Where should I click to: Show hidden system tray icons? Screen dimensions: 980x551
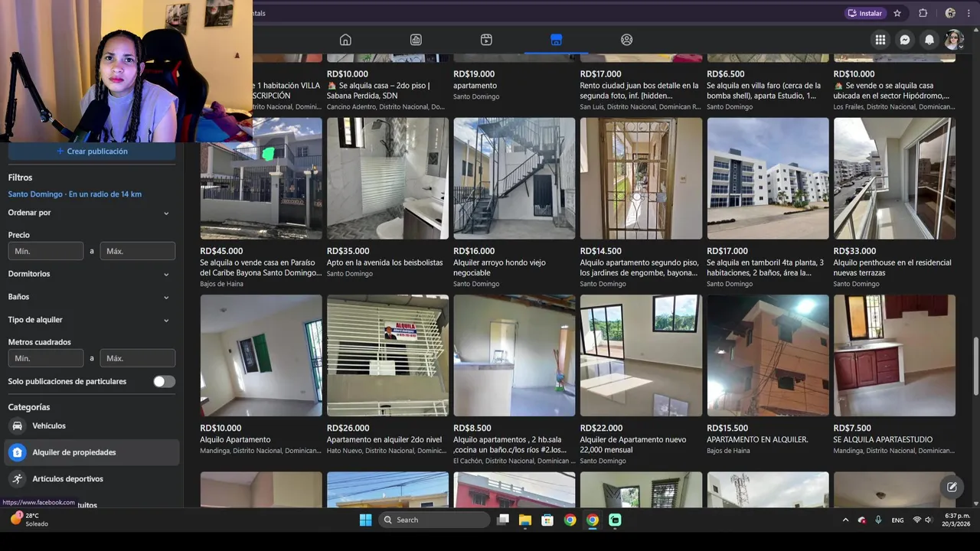point(845,520)
